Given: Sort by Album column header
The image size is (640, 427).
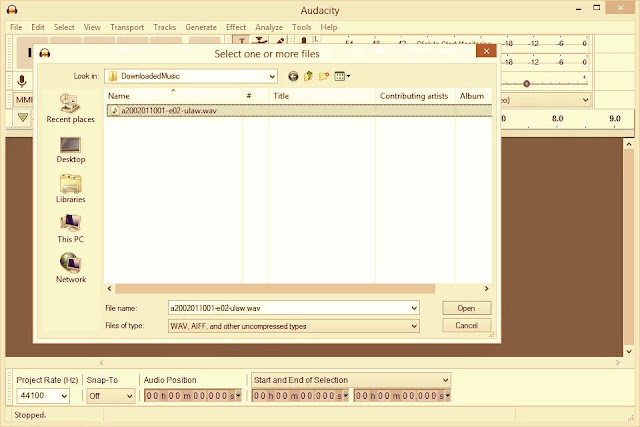Looking at the screenshot, I should point(474,96).
